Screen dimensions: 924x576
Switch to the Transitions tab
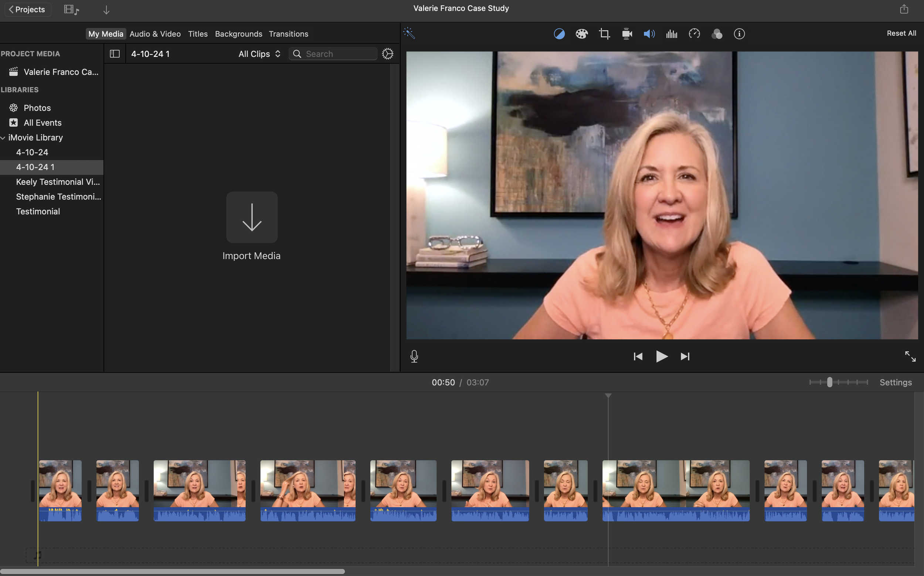(x=288, y=34)
